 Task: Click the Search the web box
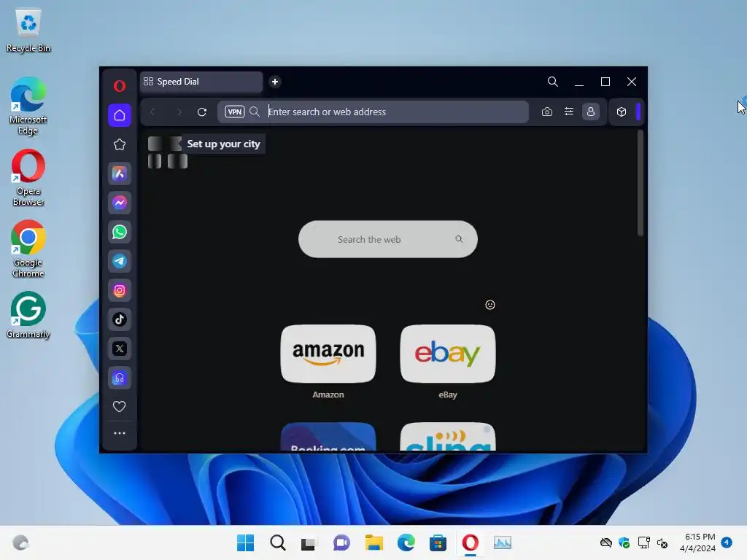click(x=388, y=239)
